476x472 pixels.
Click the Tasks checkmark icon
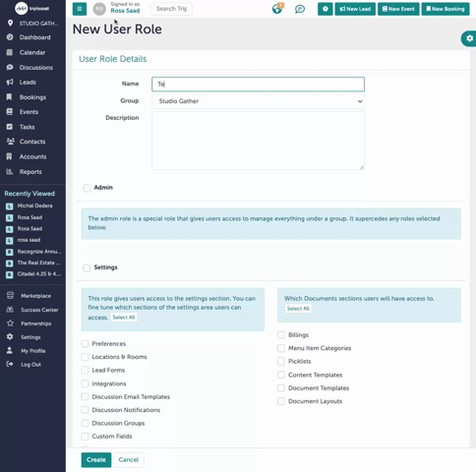(10, 127)
